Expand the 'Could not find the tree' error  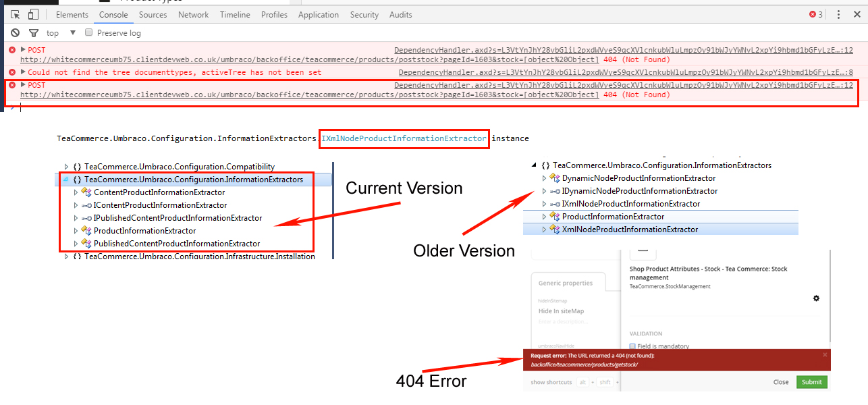coord(23,72)
